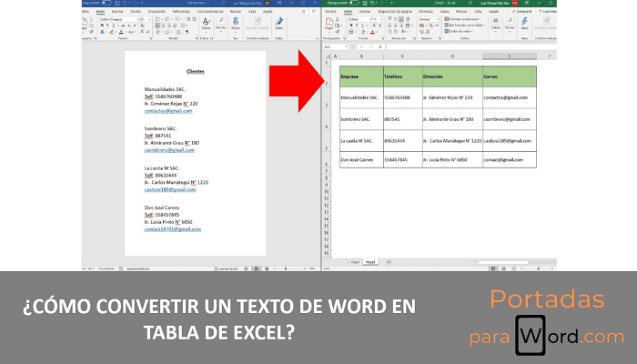Click Save icon in Word title bar

pos(117,3)
